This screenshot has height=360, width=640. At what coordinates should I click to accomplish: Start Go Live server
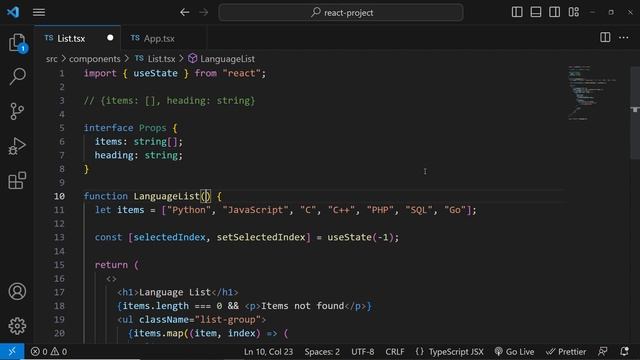coord(514,351)
